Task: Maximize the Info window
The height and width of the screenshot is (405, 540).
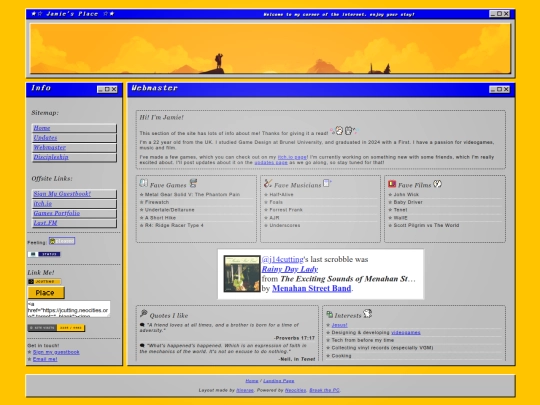Action: coord(107,89)
